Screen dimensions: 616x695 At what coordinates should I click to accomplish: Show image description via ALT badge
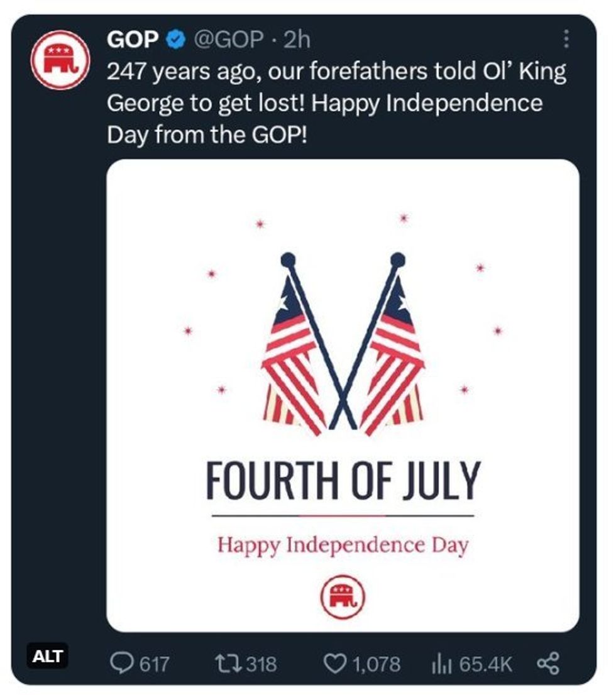48,657
